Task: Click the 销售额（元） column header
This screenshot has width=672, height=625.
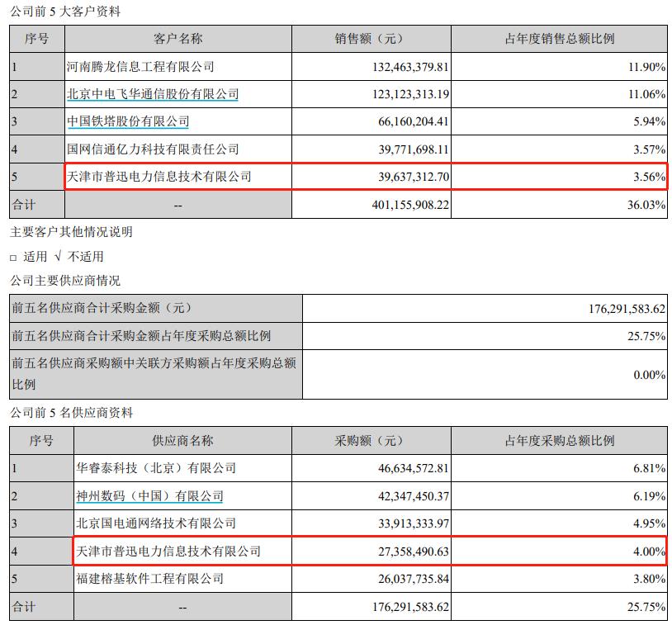Action: pos(370,36)
